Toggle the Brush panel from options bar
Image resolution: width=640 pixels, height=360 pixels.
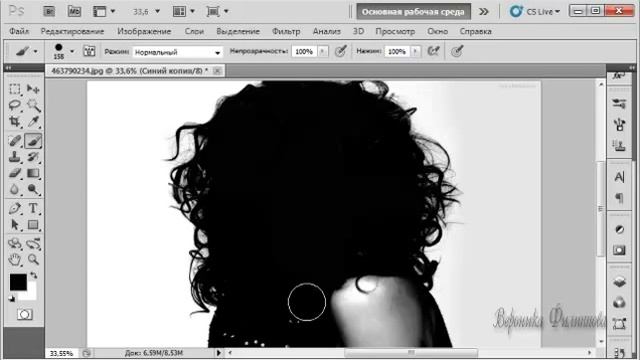89,51
